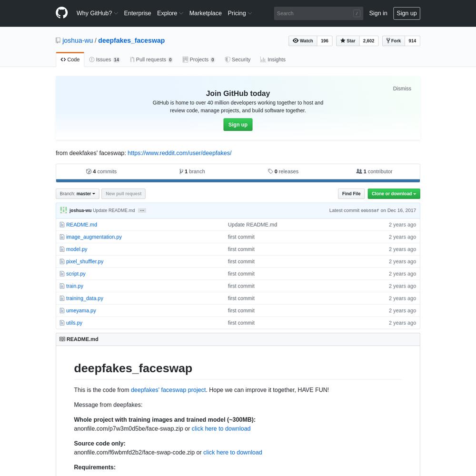Open the train.py file
Screen dimensions: 476x476
coord(75,286)
